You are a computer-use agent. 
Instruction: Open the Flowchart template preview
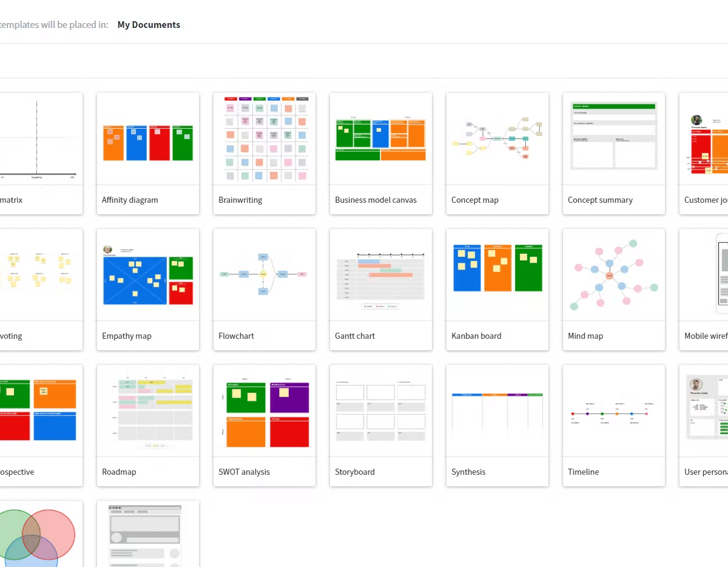click(265, 275)
